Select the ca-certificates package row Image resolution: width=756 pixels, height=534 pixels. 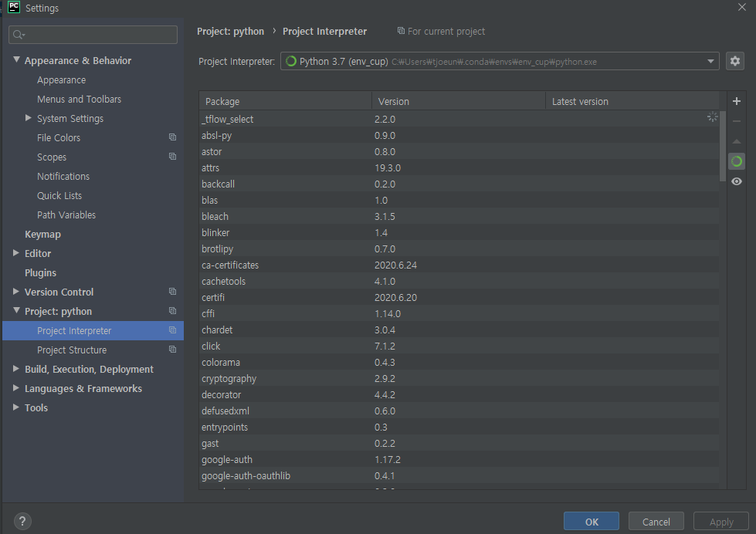[x=459, y=265]
